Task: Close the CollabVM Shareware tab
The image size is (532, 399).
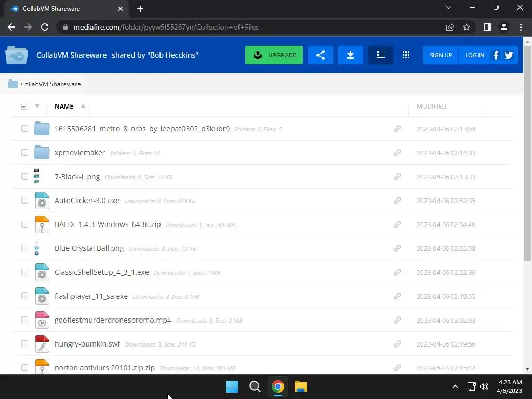Action: 121,9
